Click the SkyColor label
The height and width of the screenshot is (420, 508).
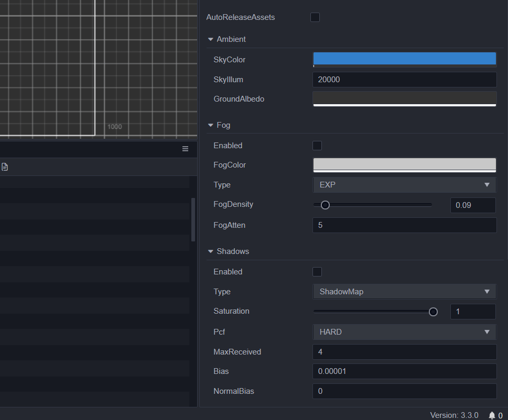tap(230, 60)
